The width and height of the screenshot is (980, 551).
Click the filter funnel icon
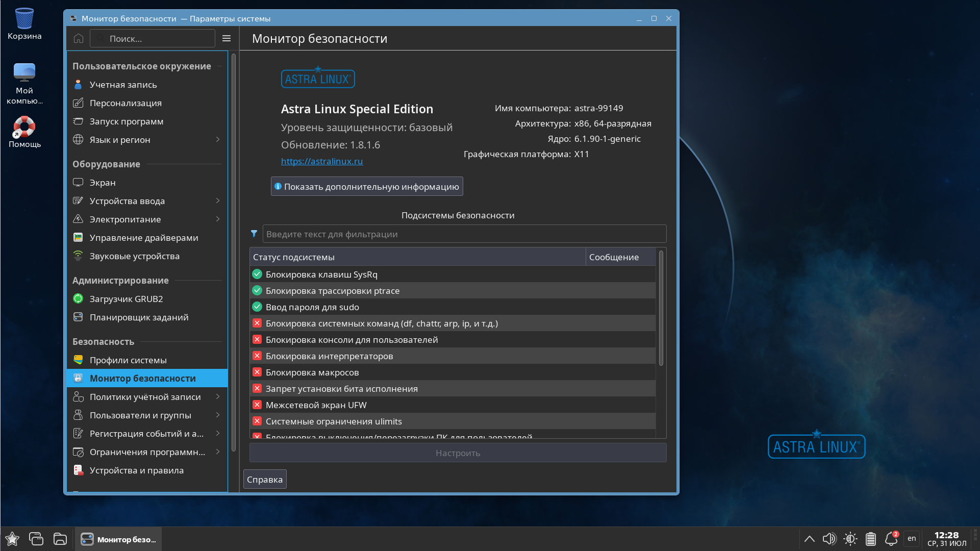254,234
